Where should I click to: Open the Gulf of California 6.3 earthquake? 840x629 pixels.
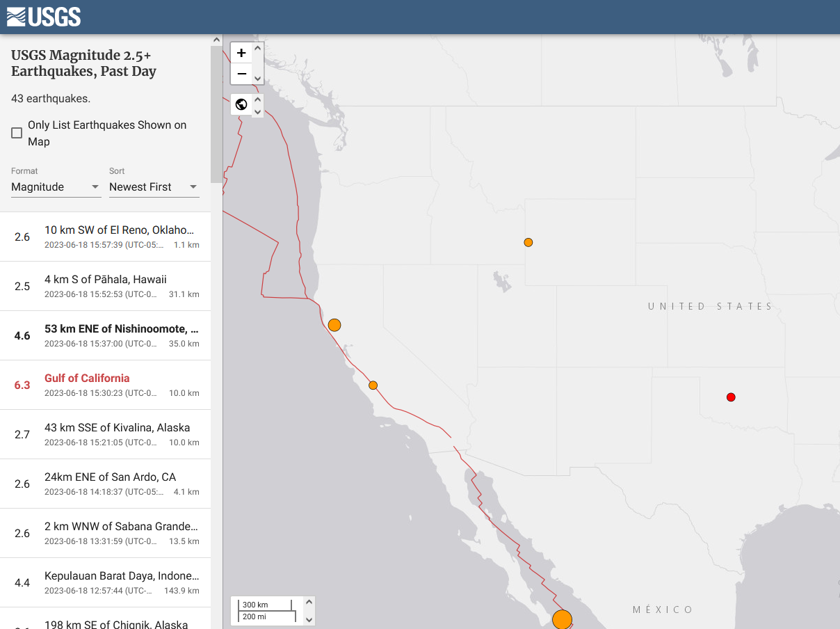[x=105, y=385]
